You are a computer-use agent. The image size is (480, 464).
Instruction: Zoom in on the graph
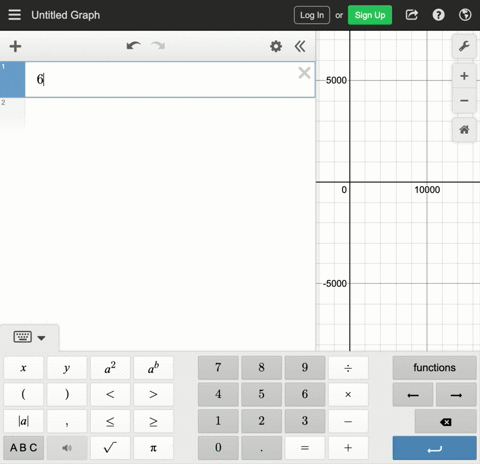tap(464, 76)
